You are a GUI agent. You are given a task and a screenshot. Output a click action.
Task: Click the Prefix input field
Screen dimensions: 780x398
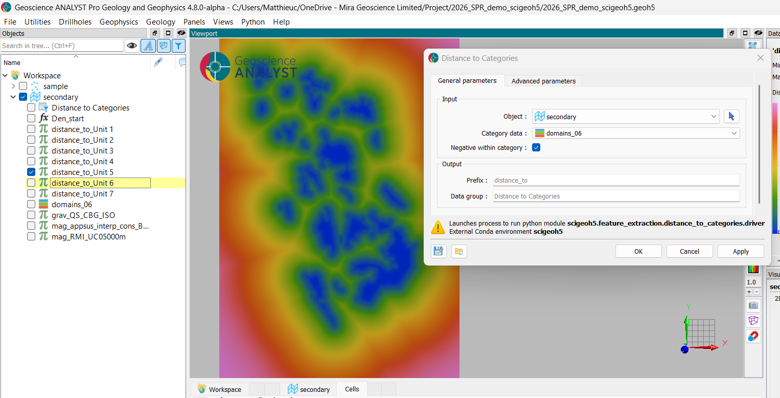[616, 180]
